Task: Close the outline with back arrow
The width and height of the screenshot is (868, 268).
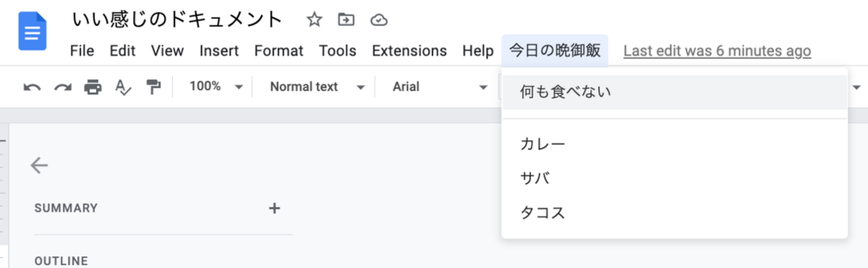Action: click(x=39, y=165)
